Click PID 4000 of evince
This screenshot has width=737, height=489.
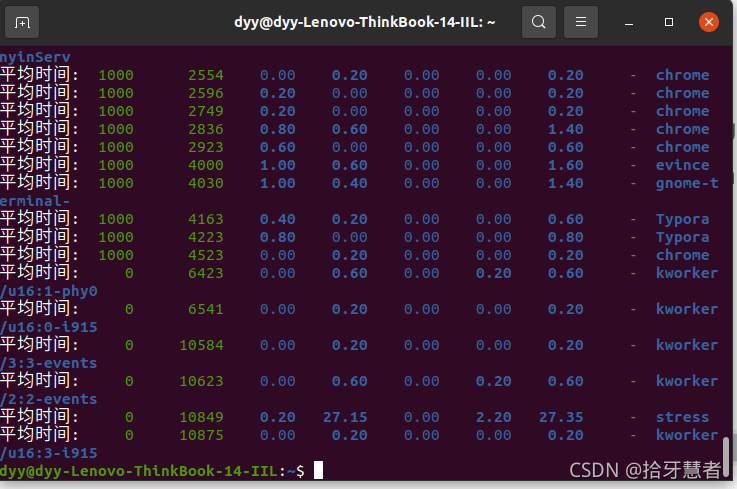coord(206,165)
